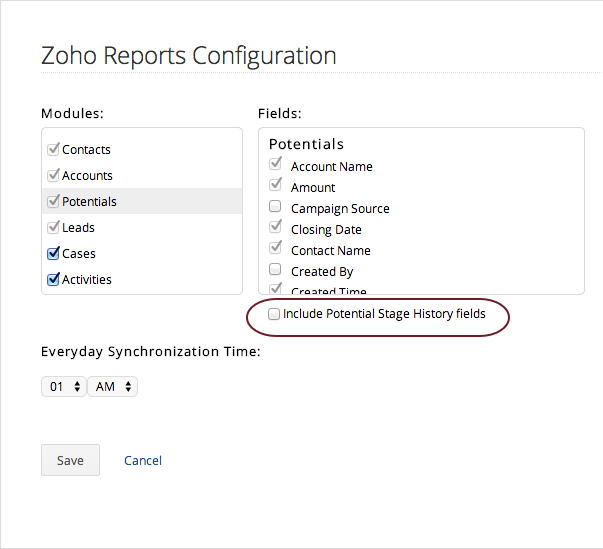Enable Include Potential Stage History fields
603x549 pixels.
[x=274, y=314]
